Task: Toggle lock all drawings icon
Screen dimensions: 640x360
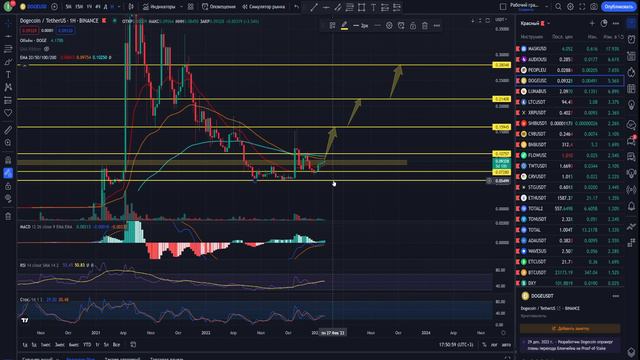Action: tap(8, 186)
